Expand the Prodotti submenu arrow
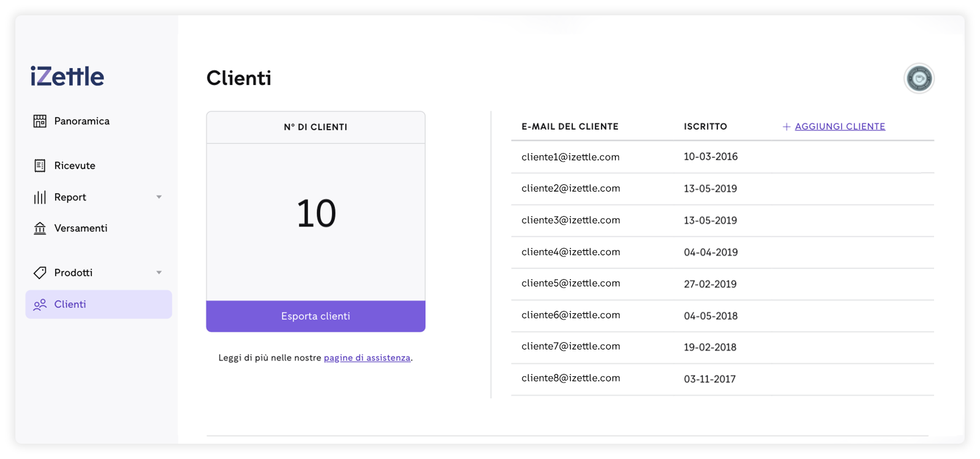 click(159, 272)
